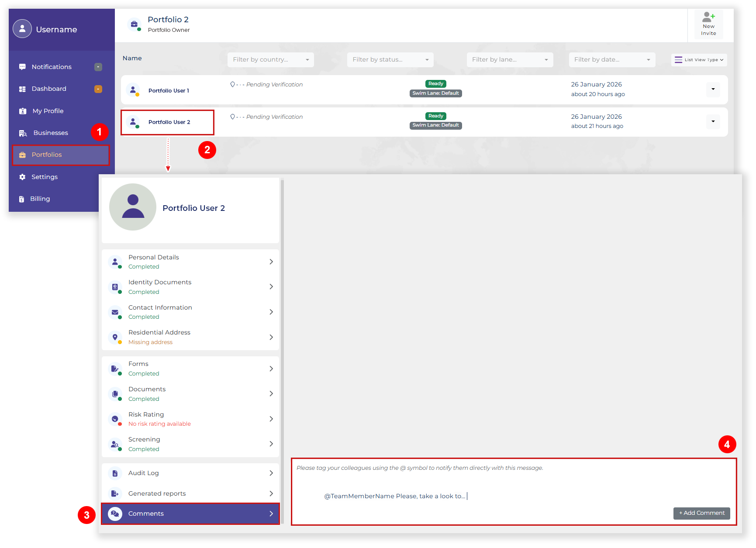Click the Dashboard orange count badge
The image size is (756, 548).
(98, 89)
